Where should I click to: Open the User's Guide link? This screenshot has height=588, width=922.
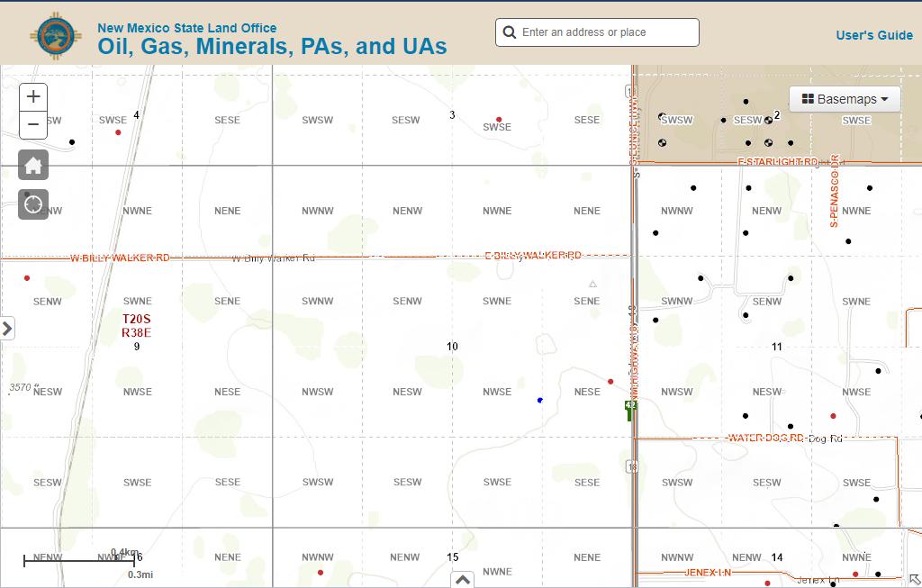coord(874,35)
